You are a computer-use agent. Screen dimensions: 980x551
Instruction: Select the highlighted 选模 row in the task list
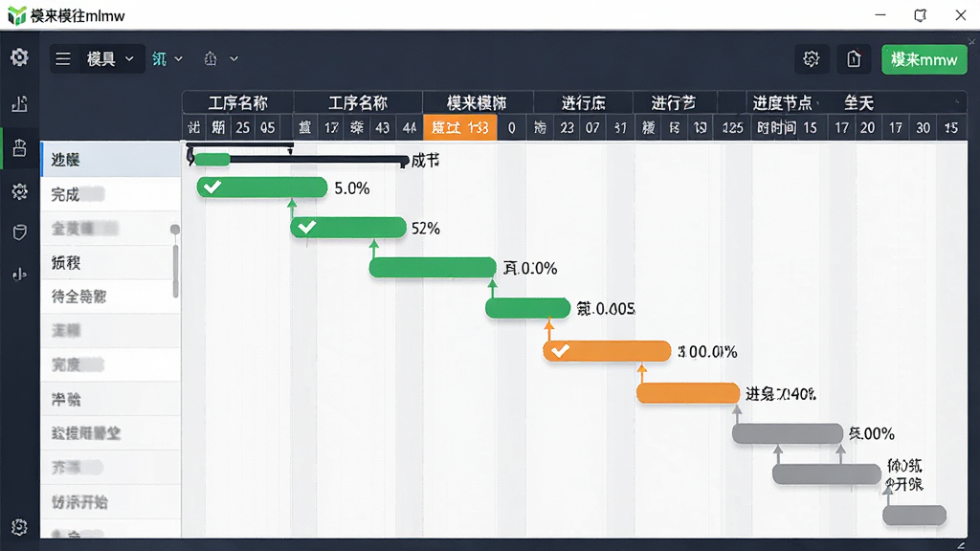click(x=111, y=160)
